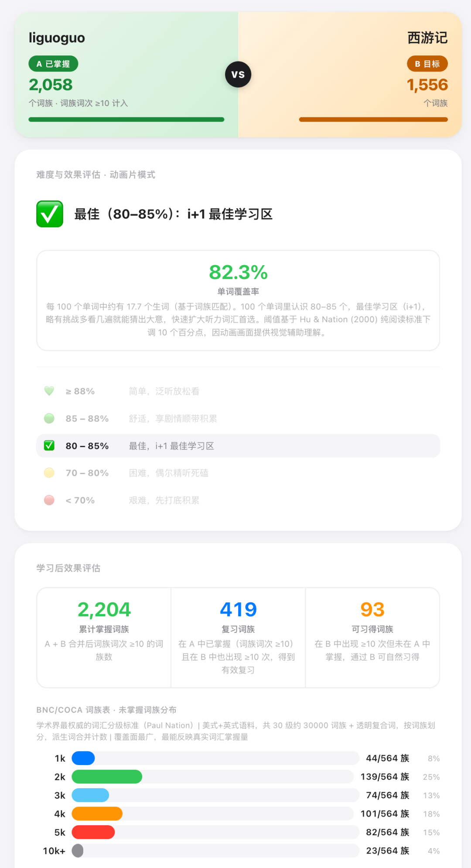Click the green 2k distribution bar
471x868 pixels.
click(x=107, y=776)
